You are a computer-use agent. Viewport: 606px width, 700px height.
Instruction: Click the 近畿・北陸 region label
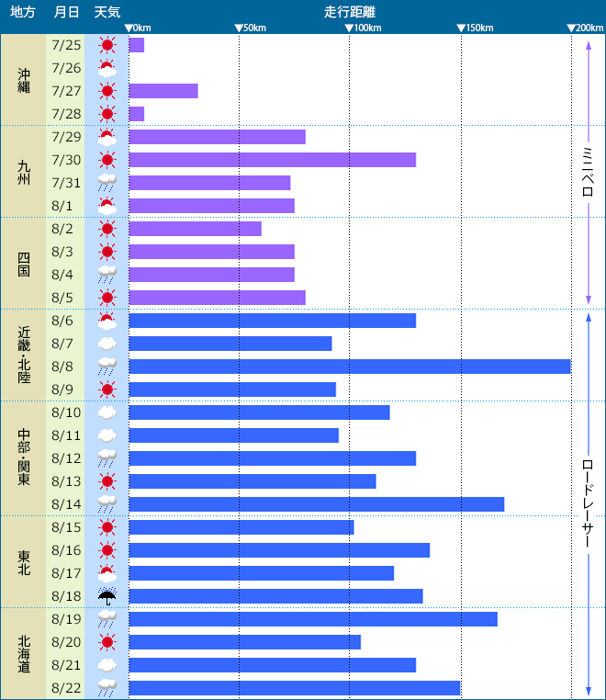(x=24, y=355)
